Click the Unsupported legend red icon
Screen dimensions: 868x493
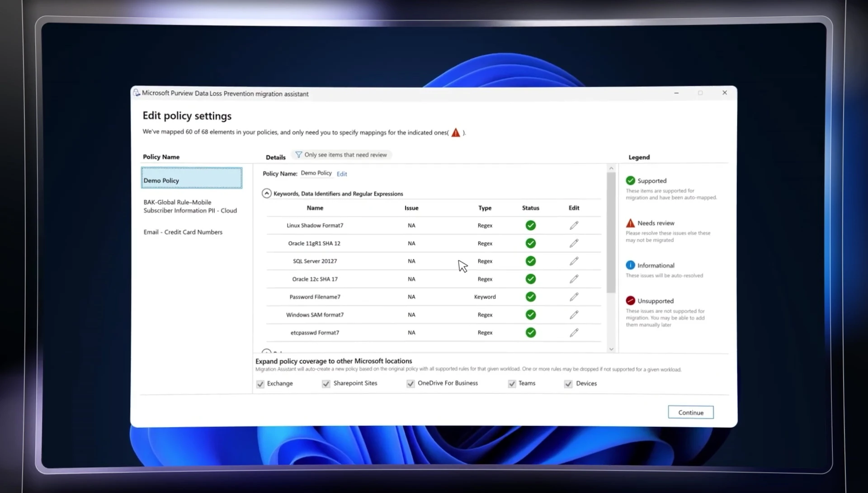click(630, 300)
